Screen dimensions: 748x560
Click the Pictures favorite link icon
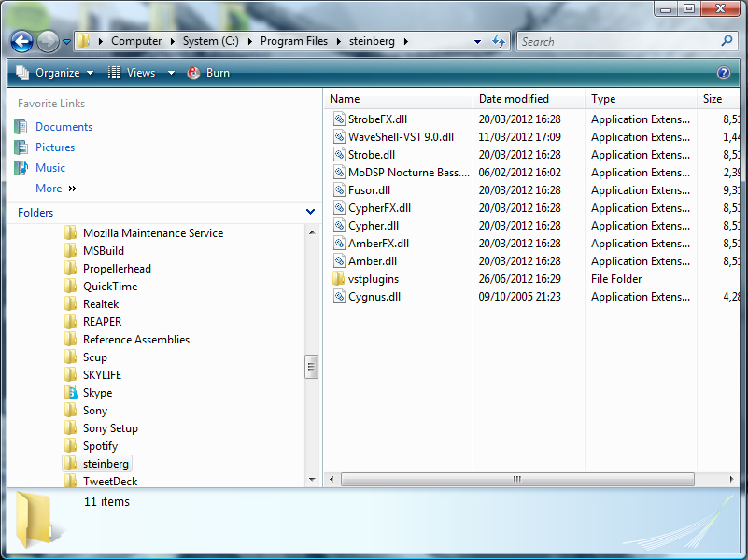tap(21, 147)
